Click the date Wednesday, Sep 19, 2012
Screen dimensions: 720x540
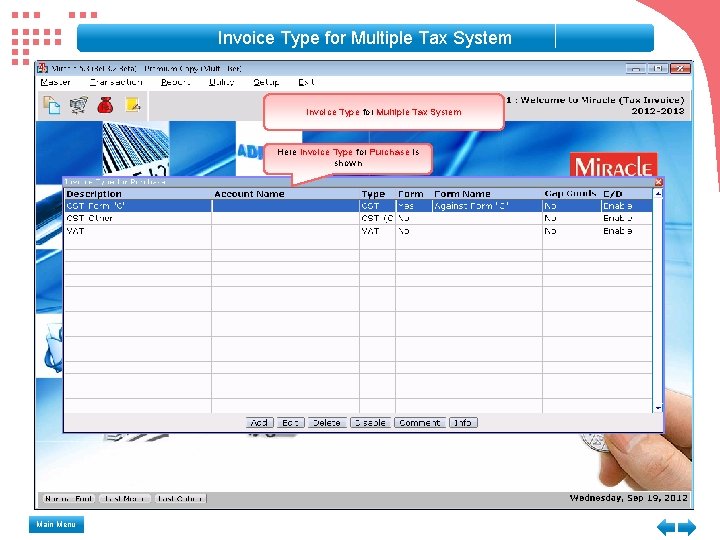pos(629,498)
